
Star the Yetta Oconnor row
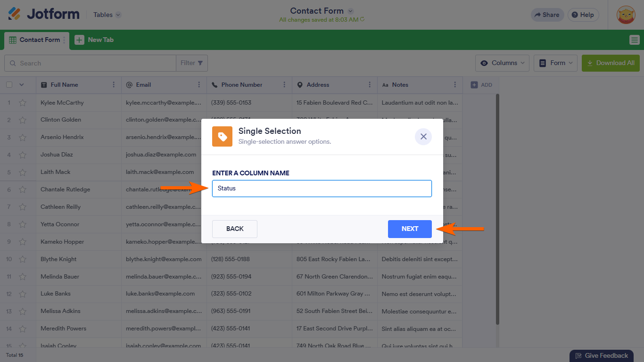point(23,225)
